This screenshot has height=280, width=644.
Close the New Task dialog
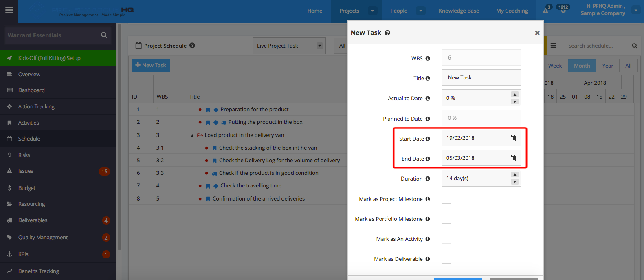(537, 33)
